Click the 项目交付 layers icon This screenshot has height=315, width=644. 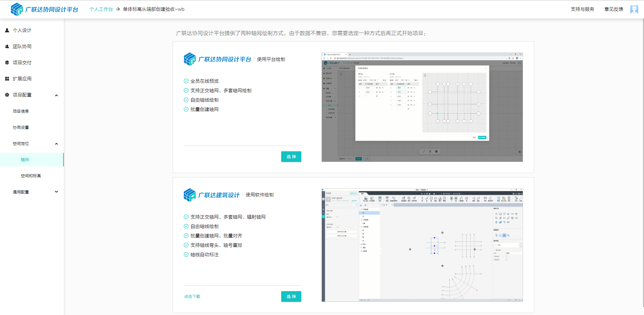click(x=7, y=63)
